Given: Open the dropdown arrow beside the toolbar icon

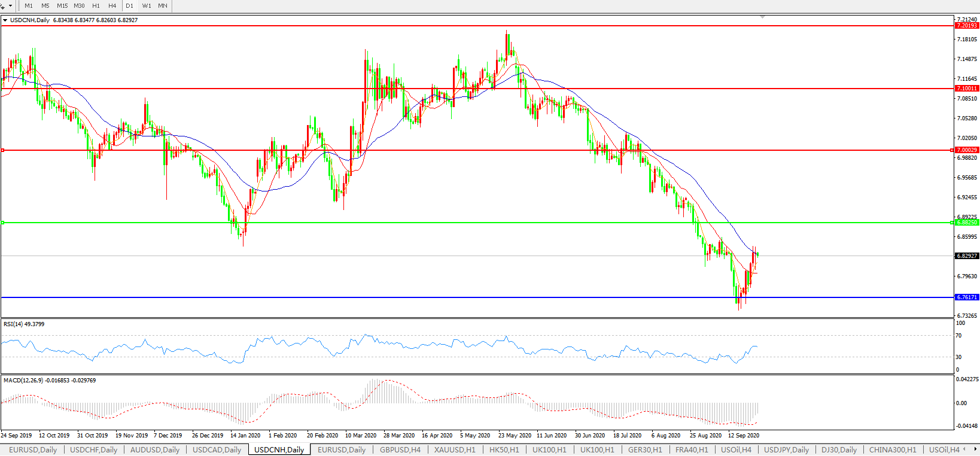Looking at the screenshot, I should pos(10,5).
